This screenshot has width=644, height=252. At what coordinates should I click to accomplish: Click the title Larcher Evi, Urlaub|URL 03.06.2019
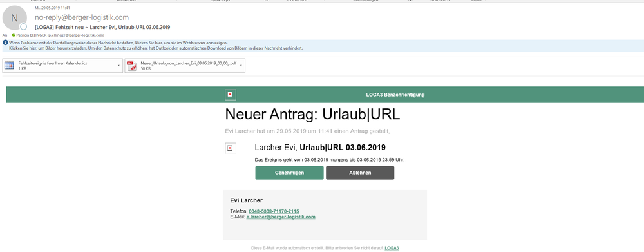click(320, 148)
